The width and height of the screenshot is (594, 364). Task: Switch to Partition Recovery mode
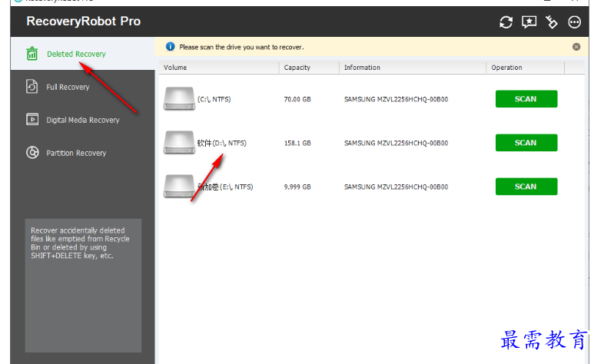(x=82, y=153)
